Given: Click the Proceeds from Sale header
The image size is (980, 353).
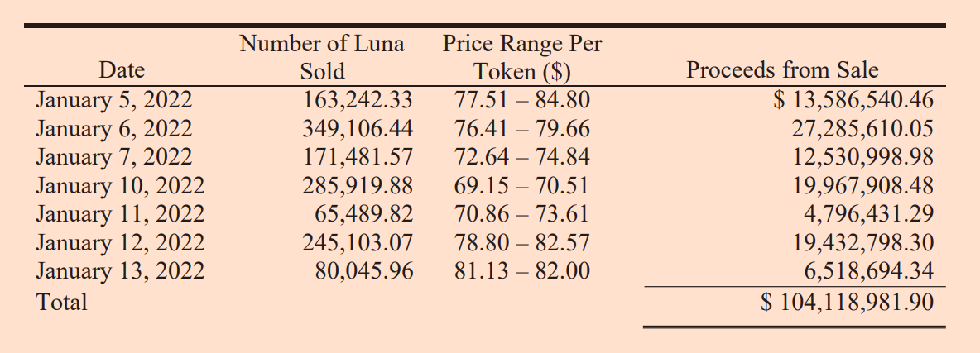Looking at the screenshot, I should tap(782, 70).
